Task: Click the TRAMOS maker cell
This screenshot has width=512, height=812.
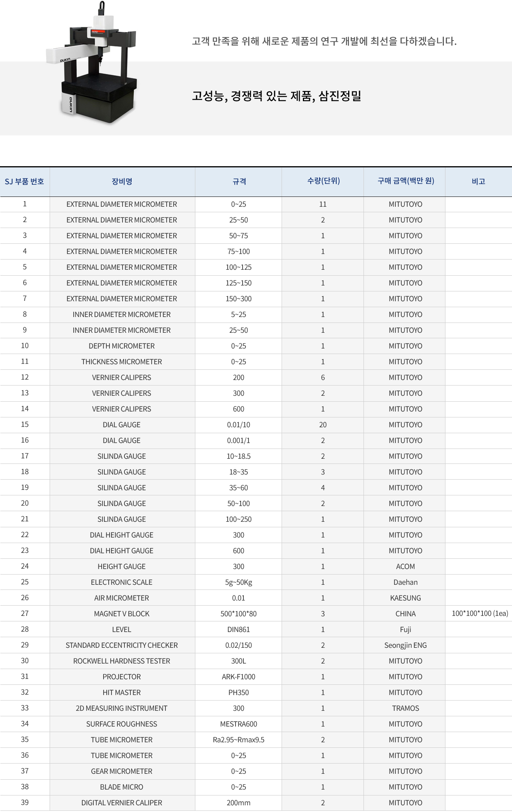Action: (405, 708)
